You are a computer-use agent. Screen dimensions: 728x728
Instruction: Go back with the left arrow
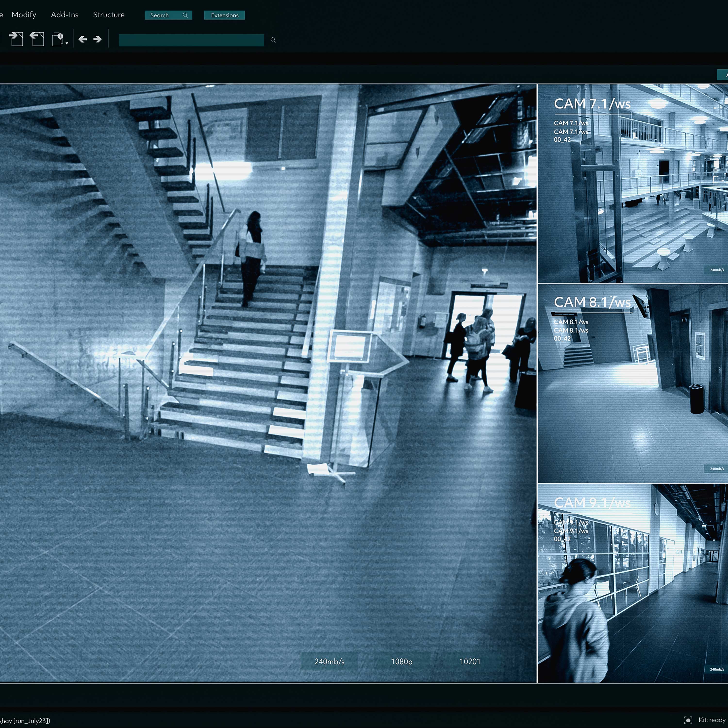click(83, 39)
